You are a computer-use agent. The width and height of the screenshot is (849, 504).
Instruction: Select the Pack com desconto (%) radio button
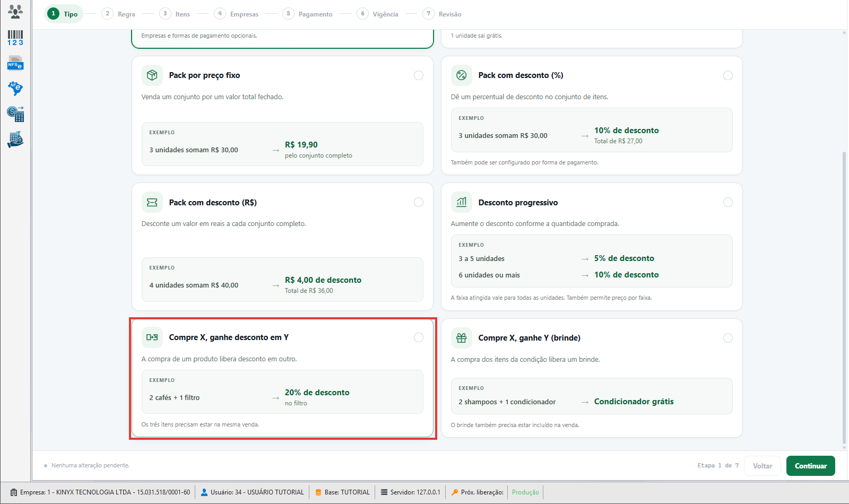click(x=728, y=75)
